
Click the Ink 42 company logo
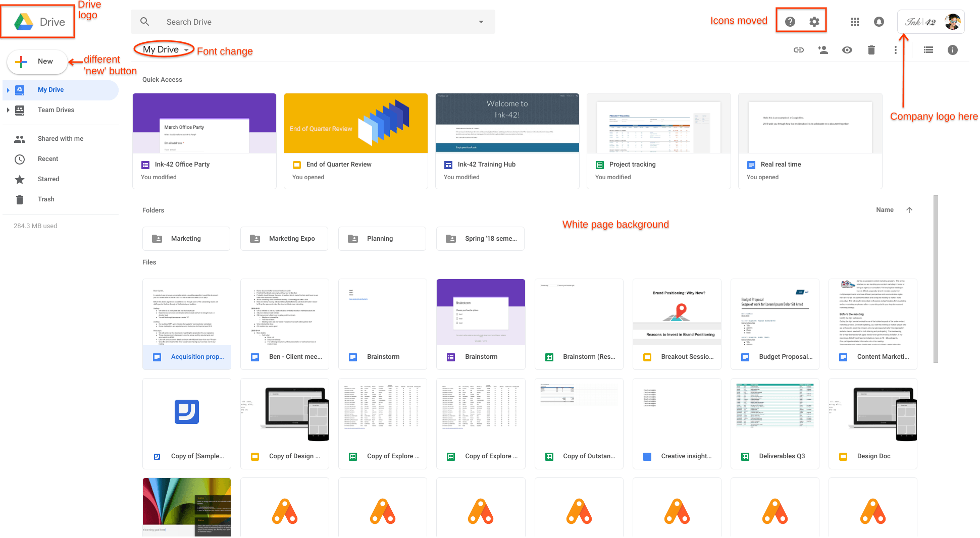click(x=921, y=22)
